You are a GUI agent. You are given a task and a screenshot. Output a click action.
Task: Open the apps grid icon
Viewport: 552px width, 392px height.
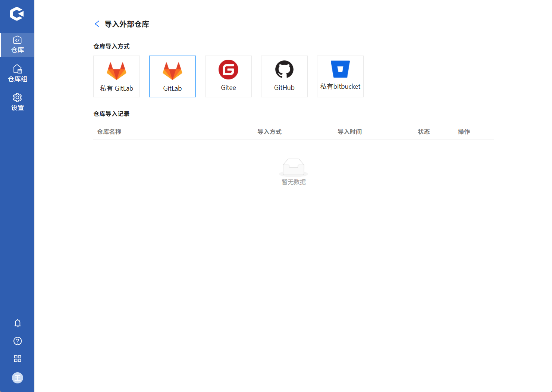(x=18, y=358)
